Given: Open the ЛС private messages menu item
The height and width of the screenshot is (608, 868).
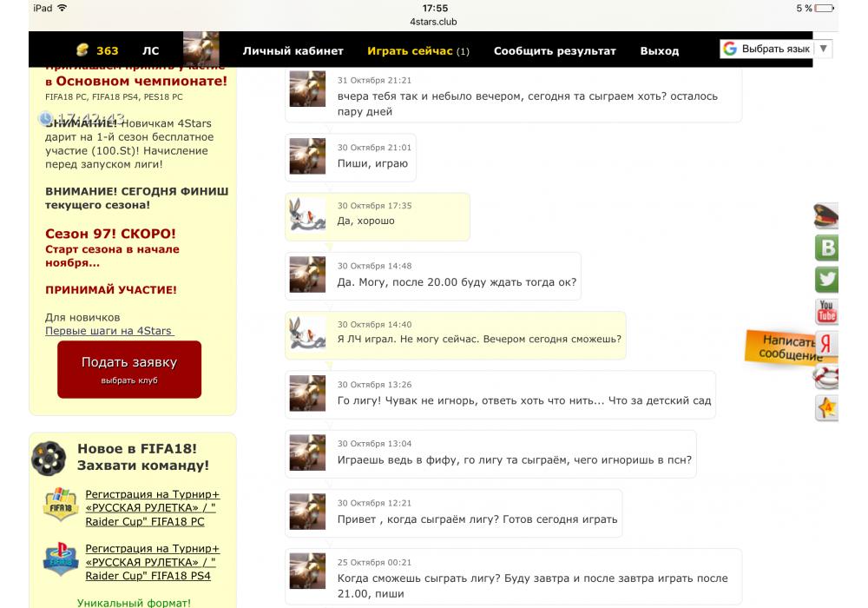Looking at the screenshot, I should click(150, 51).
